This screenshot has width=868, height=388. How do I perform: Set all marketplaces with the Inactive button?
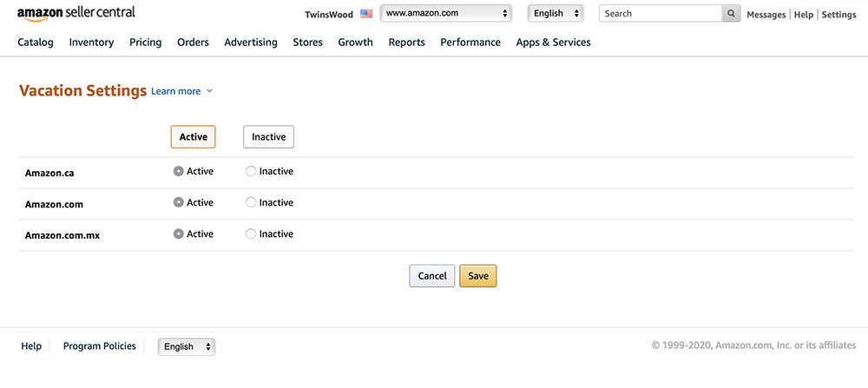pos(268,137)
